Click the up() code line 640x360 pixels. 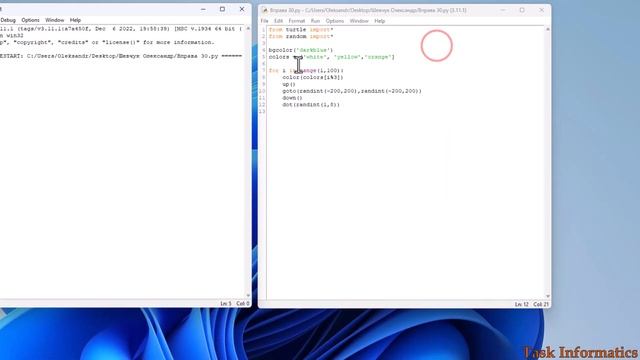[289, 84]
